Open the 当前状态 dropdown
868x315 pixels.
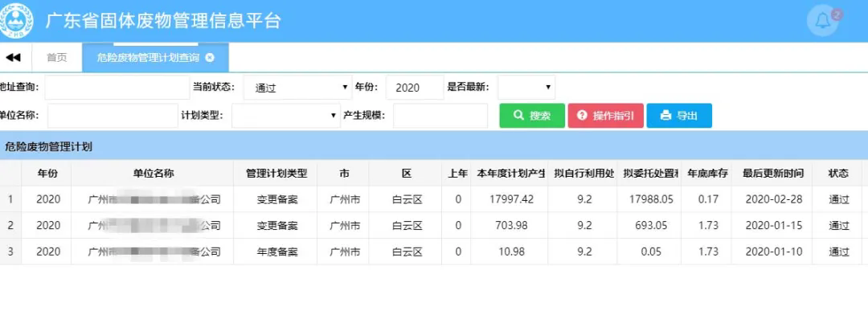297,88
